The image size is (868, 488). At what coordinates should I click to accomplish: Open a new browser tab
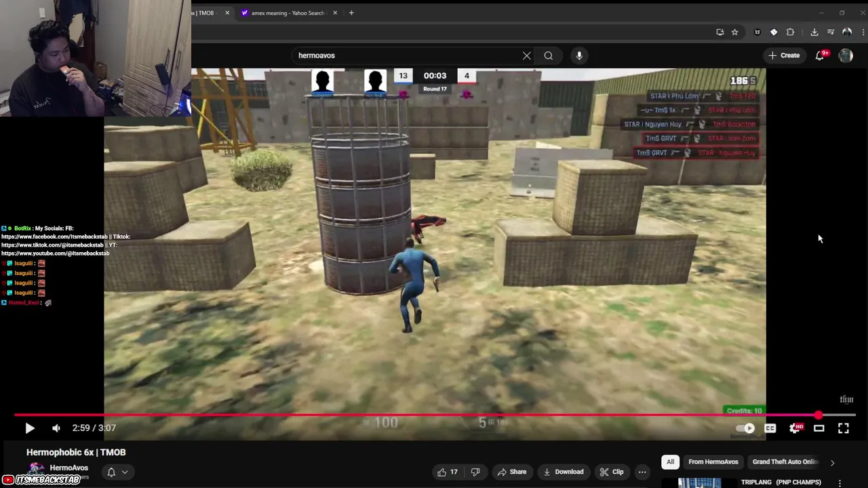coord(351,13)
